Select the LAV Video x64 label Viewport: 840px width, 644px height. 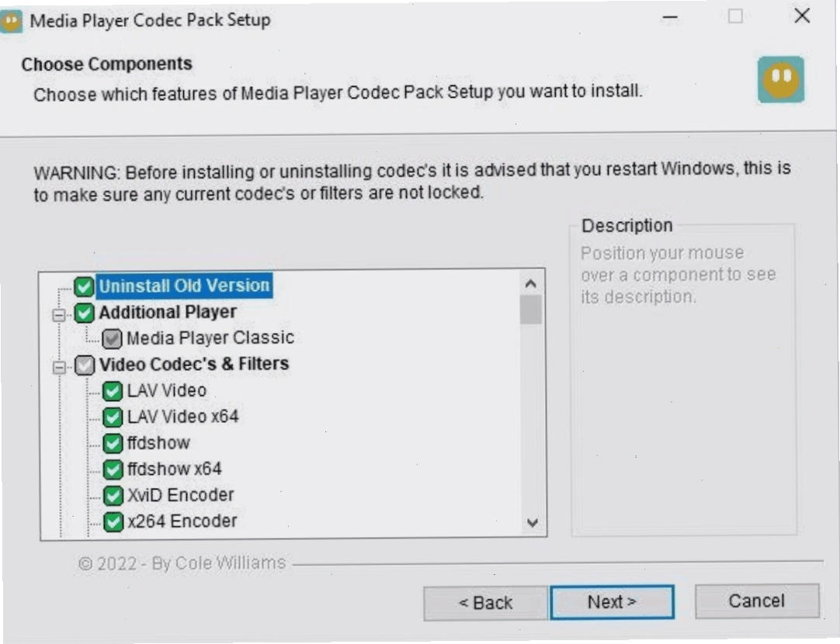point(182,417)
